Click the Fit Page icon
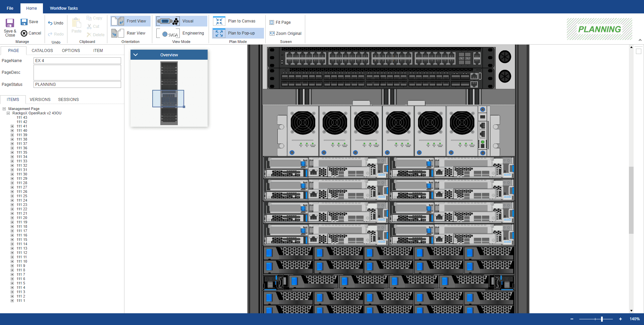 (x=272, y=22)
